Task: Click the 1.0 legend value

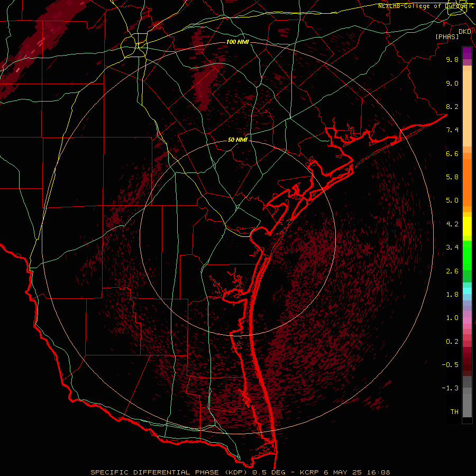Action: [x=452, y=318]
